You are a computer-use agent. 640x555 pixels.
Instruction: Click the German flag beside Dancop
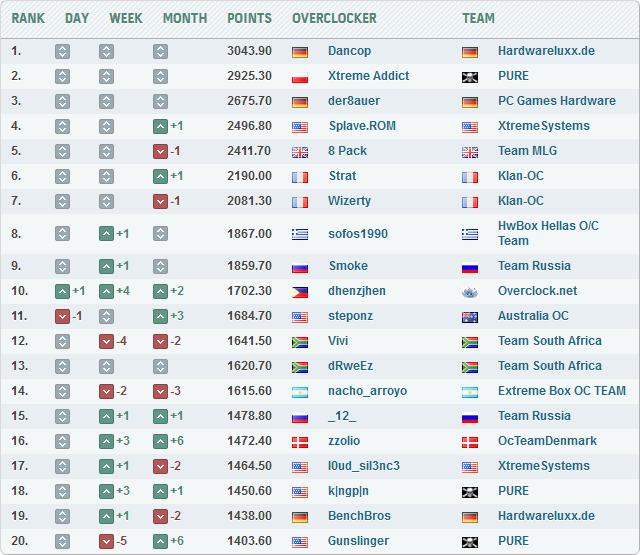pos(300,51)
